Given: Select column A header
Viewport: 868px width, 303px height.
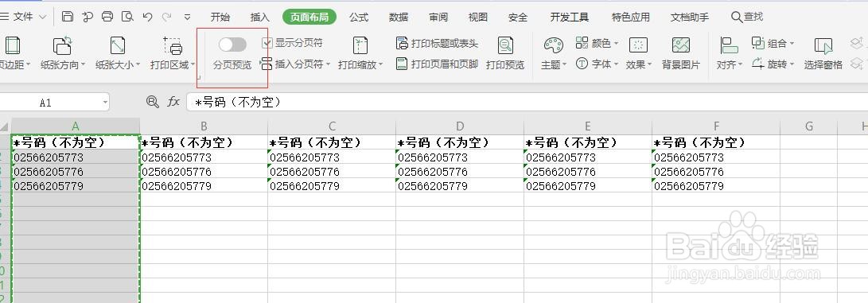Looking at the screenshot, I should pyautogui.click(x=76, y=126).
